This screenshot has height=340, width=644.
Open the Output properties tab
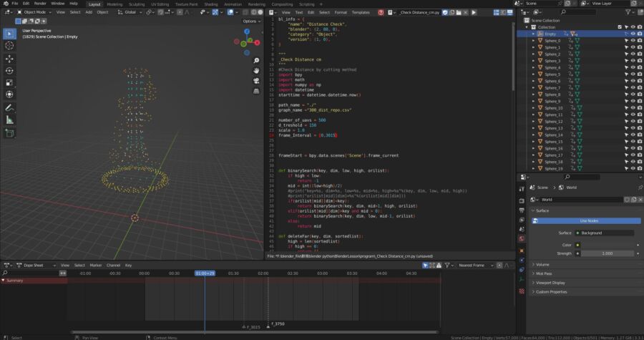click(x=522, y=210)
